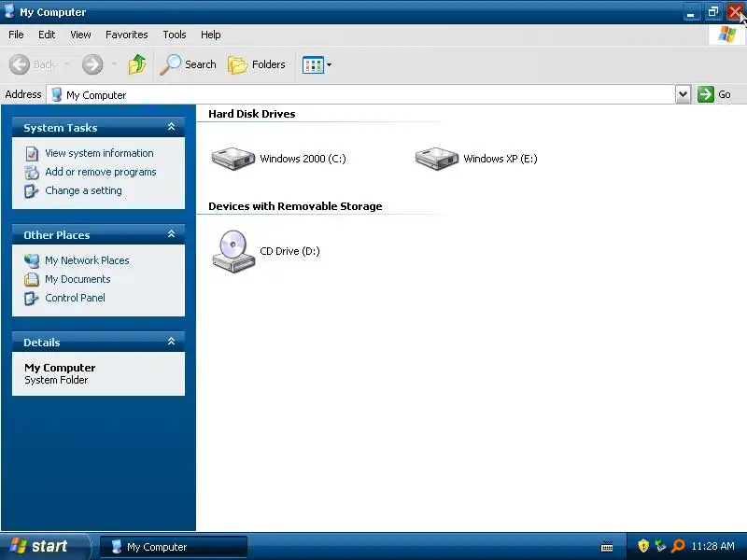
Task: Click the title bar My Computer icon
Action: pyautogui.click(x=9, y=11)
